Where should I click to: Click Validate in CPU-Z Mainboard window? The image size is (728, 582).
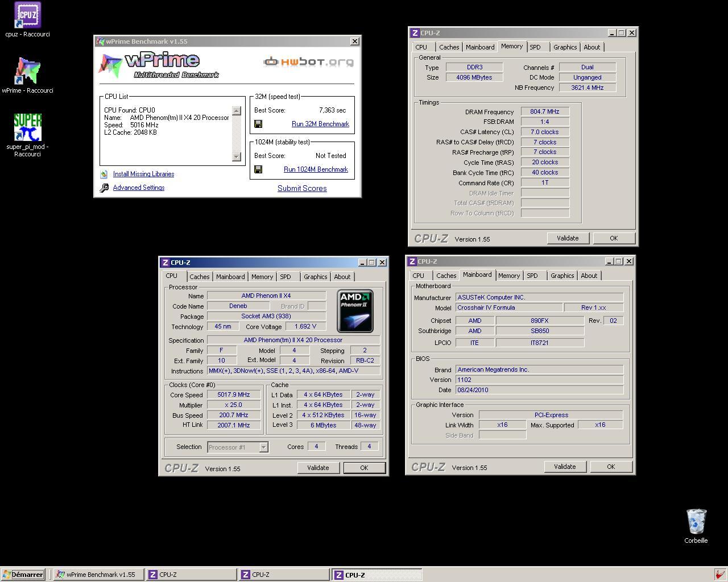click(x=565, y=467)
